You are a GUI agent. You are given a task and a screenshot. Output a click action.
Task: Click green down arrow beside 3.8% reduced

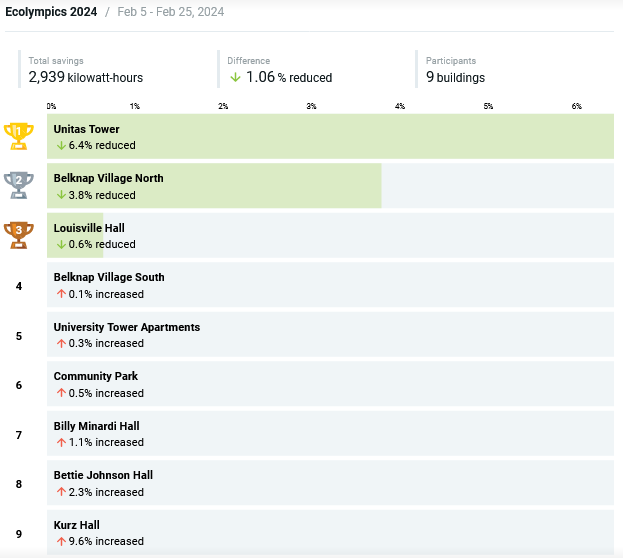point(61,195)
